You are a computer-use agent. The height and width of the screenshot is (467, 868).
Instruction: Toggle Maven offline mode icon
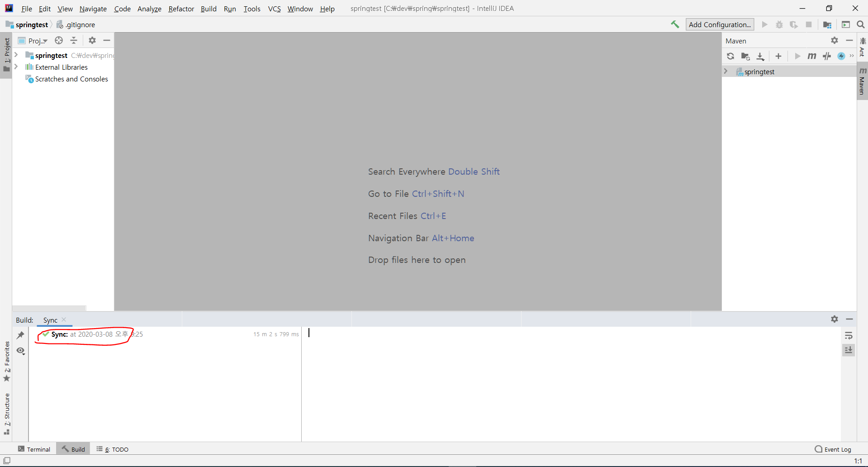(x=827, y=56)
